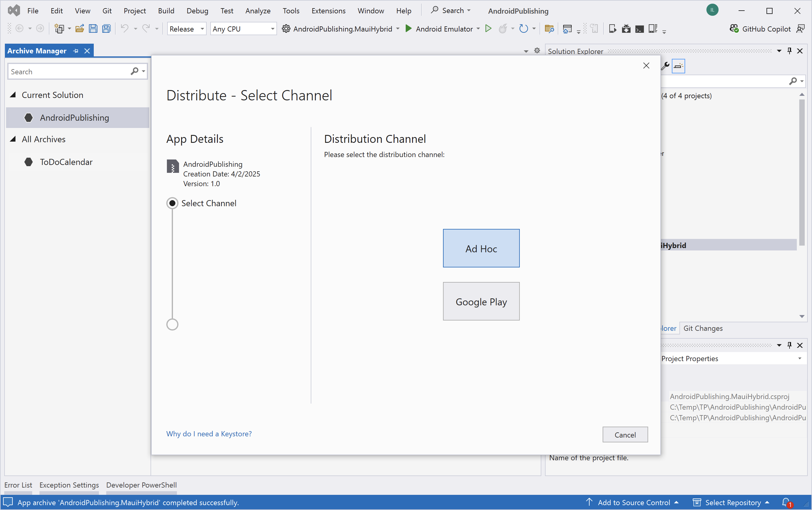Click the notifications bell in the status bar
812x510 pixels.
pyautogui.click(x=787, y=502)
